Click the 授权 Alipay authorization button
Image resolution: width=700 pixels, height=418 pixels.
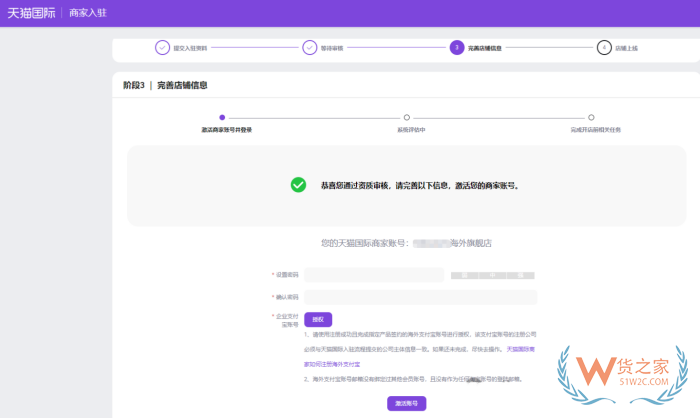pyautogui.click(x=318, y=319)
